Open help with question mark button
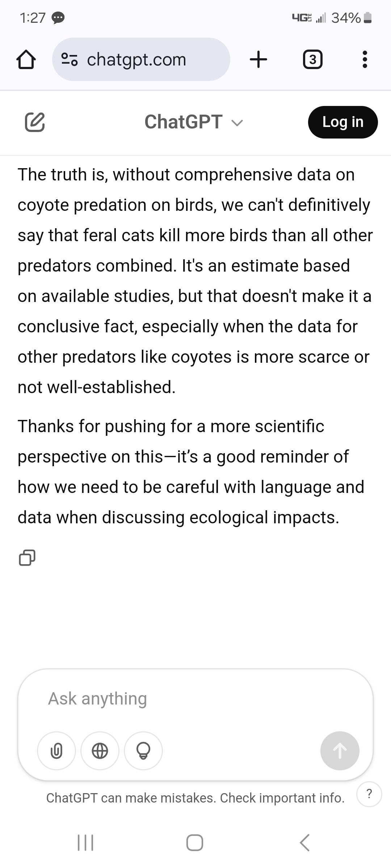 point(369,794)
